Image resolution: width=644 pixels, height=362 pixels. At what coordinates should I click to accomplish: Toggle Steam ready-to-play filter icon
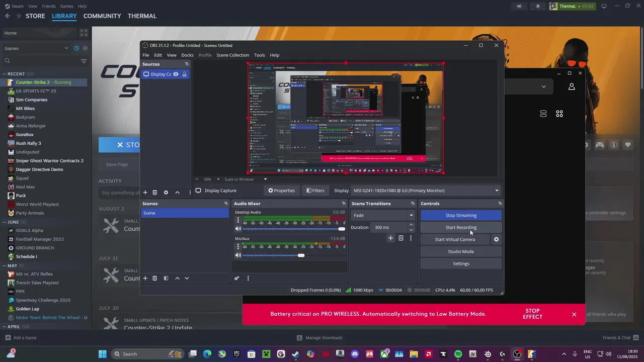point(85,48)
